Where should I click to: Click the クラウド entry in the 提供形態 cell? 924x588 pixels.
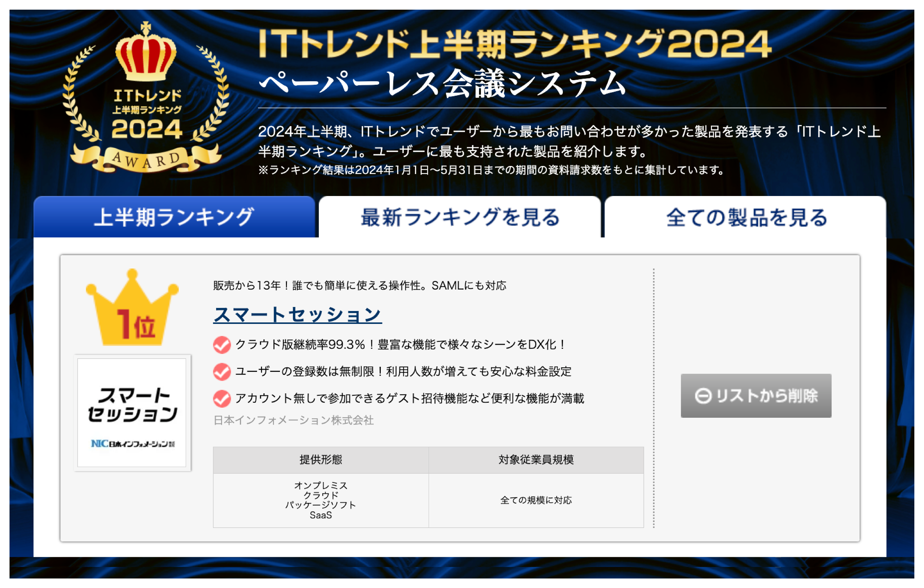[x=321, y=495]
